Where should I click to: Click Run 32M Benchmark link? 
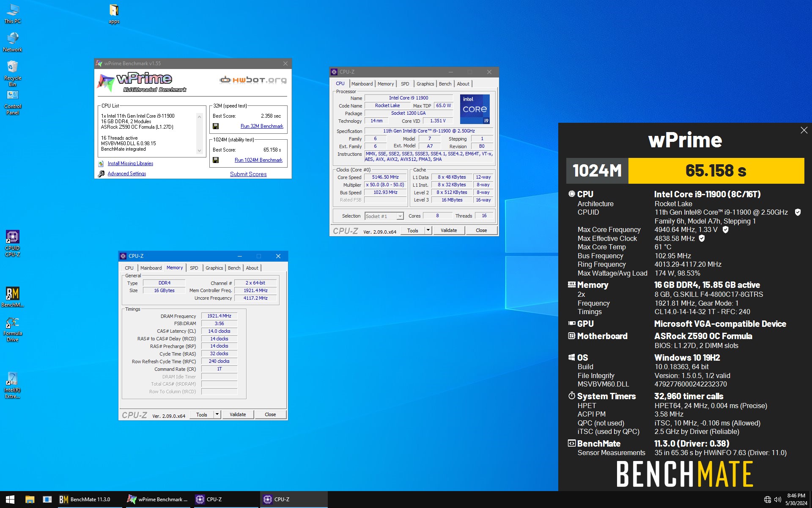262,126
